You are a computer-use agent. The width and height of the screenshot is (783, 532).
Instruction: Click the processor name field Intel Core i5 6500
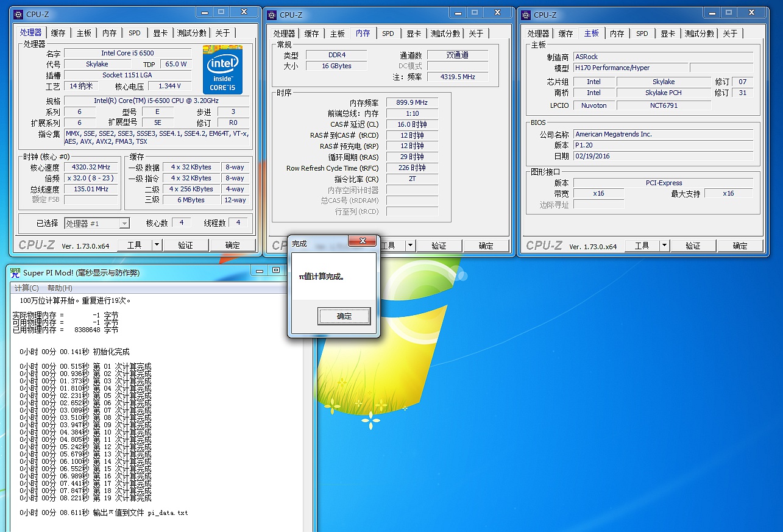pyautogui.click(x=128, y=54)
